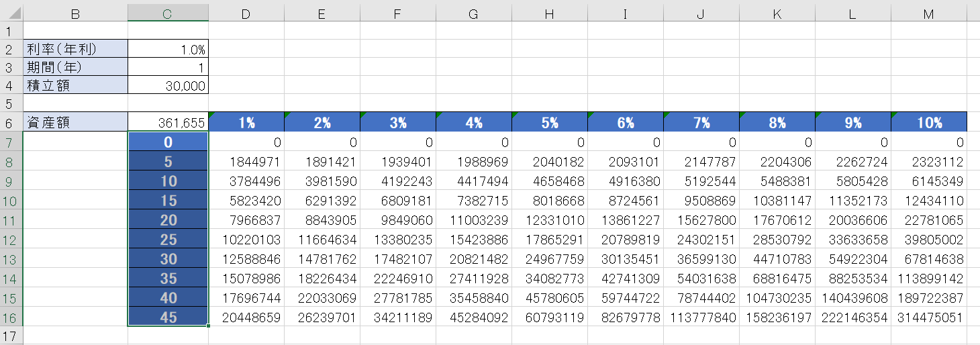Select the 積立額 label cell

[x=75, y=85]
